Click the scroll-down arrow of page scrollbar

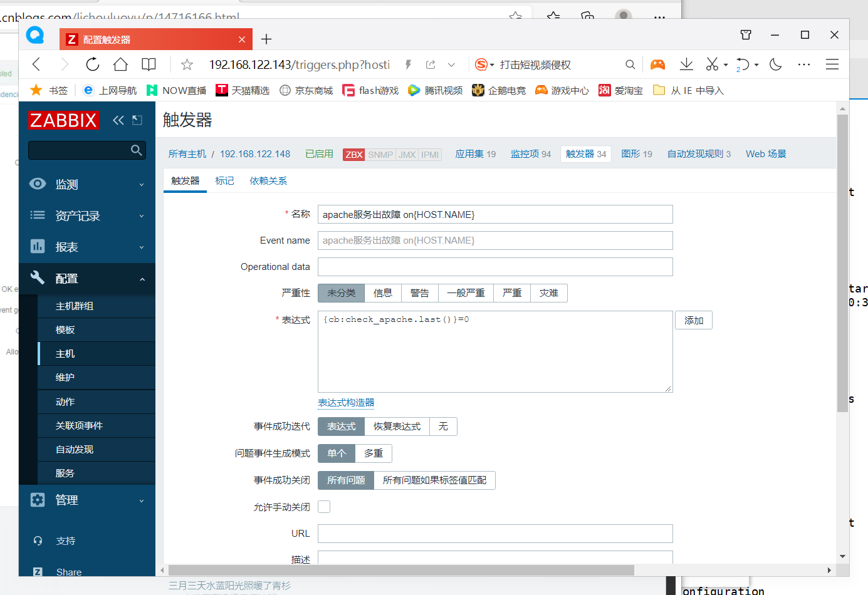pos(842,556)
